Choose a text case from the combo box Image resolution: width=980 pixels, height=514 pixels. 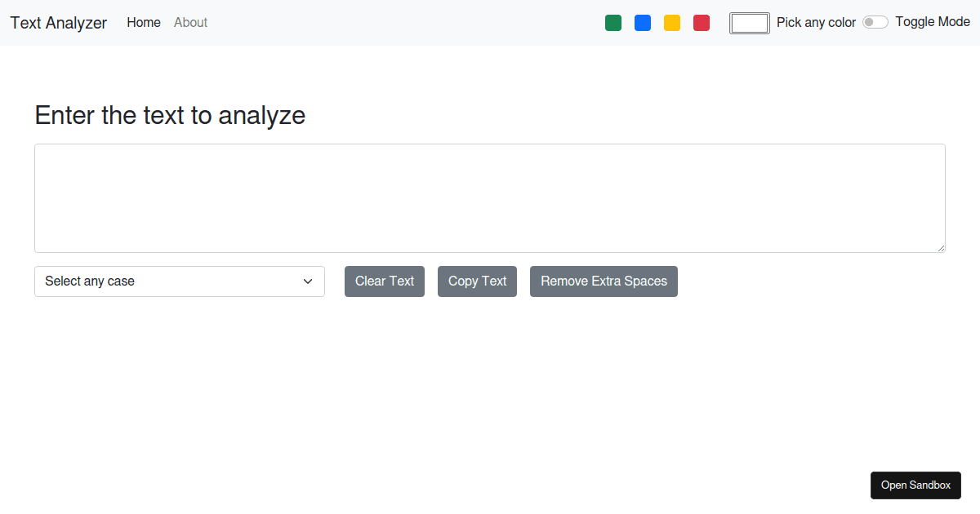[x=180, y=281]
